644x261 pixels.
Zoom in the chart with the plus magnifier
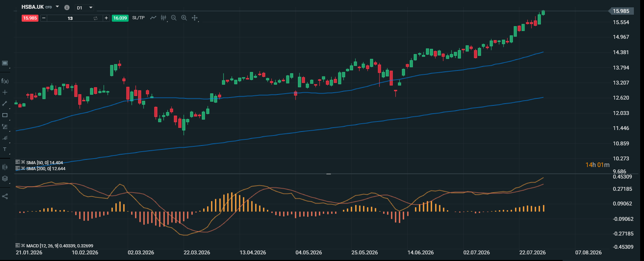click(184, 18)
